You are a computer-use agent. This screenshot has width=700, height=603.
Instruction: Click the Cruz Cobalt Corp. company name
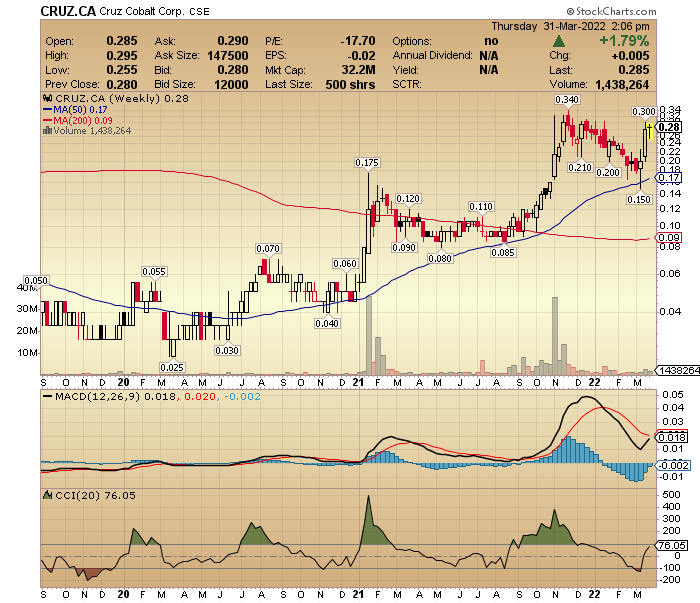click(142, 12)
